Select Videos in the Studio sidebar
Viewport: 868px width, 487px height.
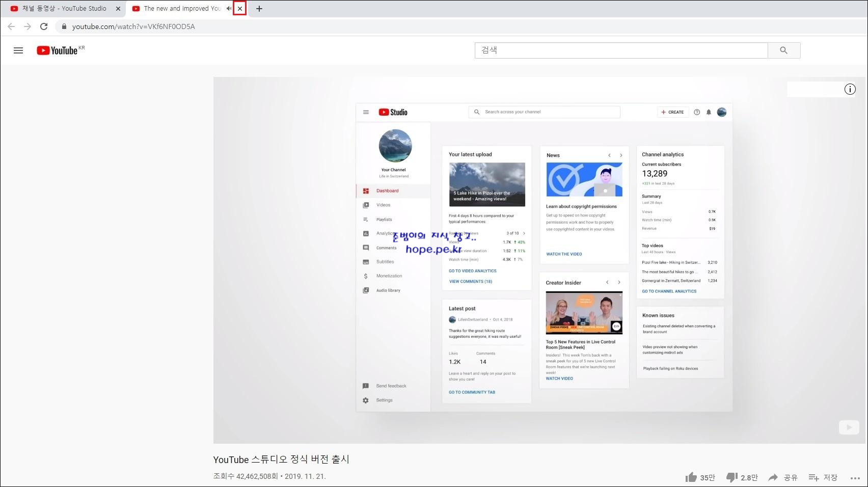pos(393,205)
